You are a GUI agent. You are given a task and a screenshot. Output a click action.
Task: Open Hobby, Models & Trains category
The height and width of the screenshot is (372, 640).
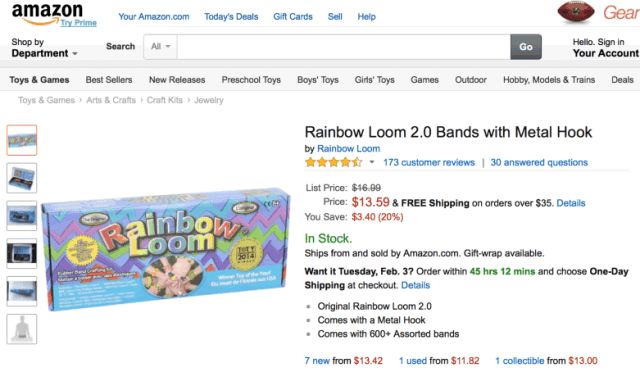[549, 80]
